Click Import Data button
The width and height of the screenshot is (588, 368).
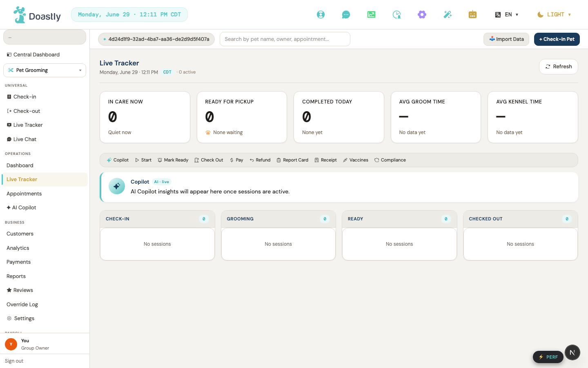[506, 39]
